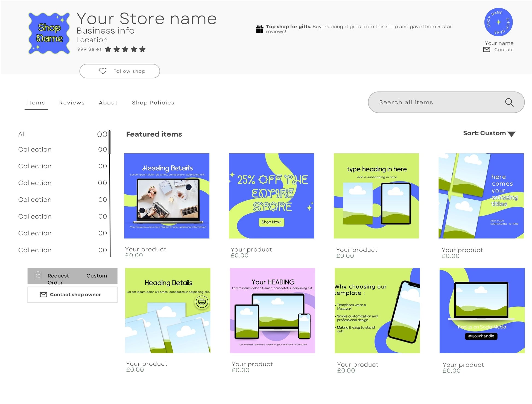This screenshot has height=404, width=532.
Task: Open the Sort: Custom dropdown
Action: [484, 133]
